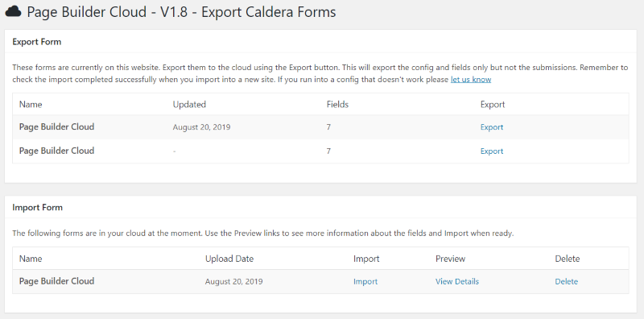Screen dimensions: 644x319
Task: Click the Export Form section heading
Action: pyautogui.click(x=36, y=42)
